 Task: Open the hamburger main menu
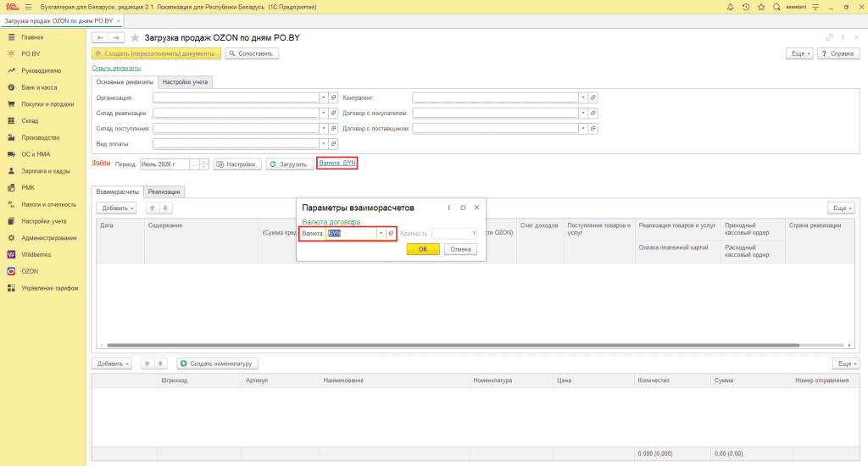pyautogui.click(x=28, y=7)
